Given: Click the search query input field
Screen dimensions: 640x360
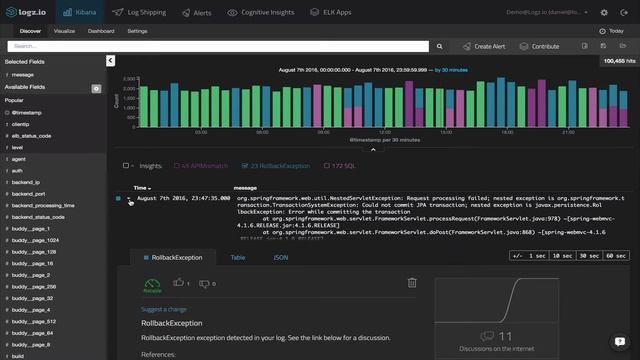Looking at the screenshot, I should [x=218, y=47].
